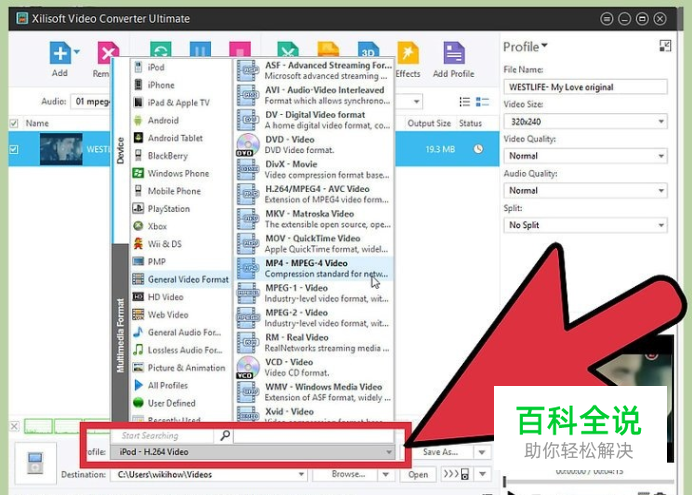
Task: Click the WESTLIFE video thumbnail
Action: coord(61,149)
